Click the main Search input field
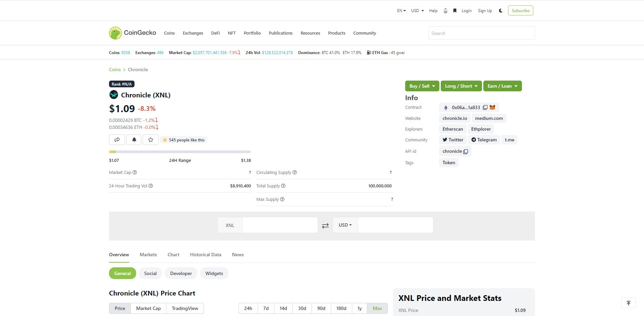Screen dimensions: 644x316 (481, 33)
